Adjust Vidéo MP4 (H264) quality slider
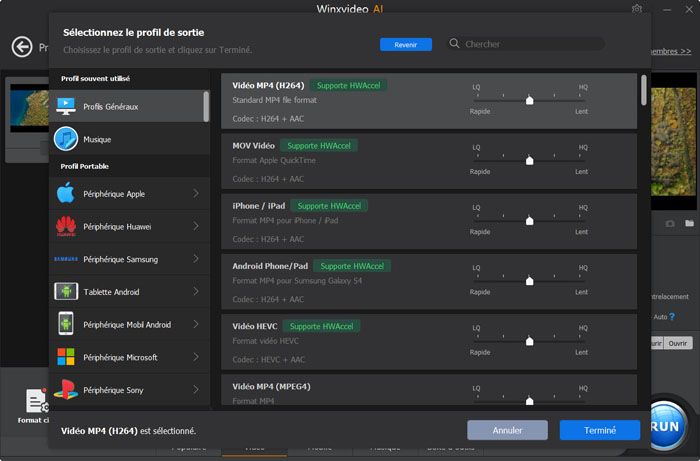Image resolution: width=700 pixels, height=461 pixels. coord(529,100)
